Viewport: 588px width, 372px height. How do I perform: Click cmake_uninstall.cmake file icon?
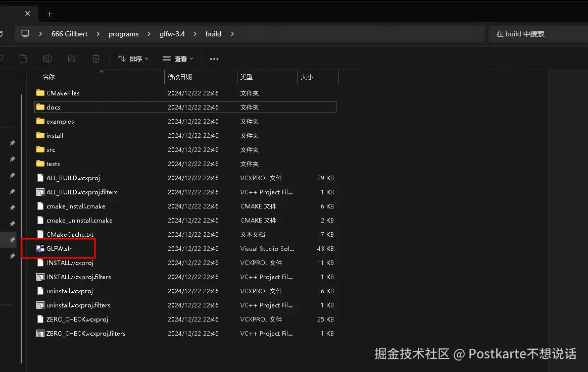tap(40, 220)
